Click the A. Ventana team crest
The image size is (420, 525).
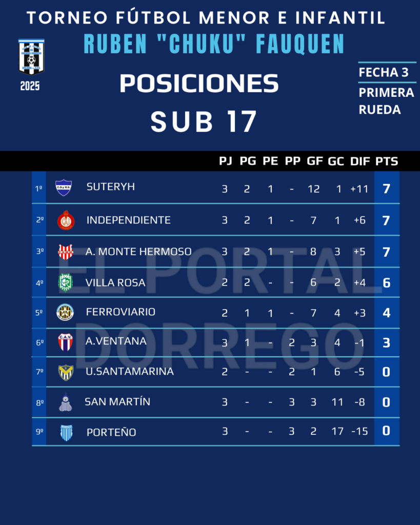[65, 341]
